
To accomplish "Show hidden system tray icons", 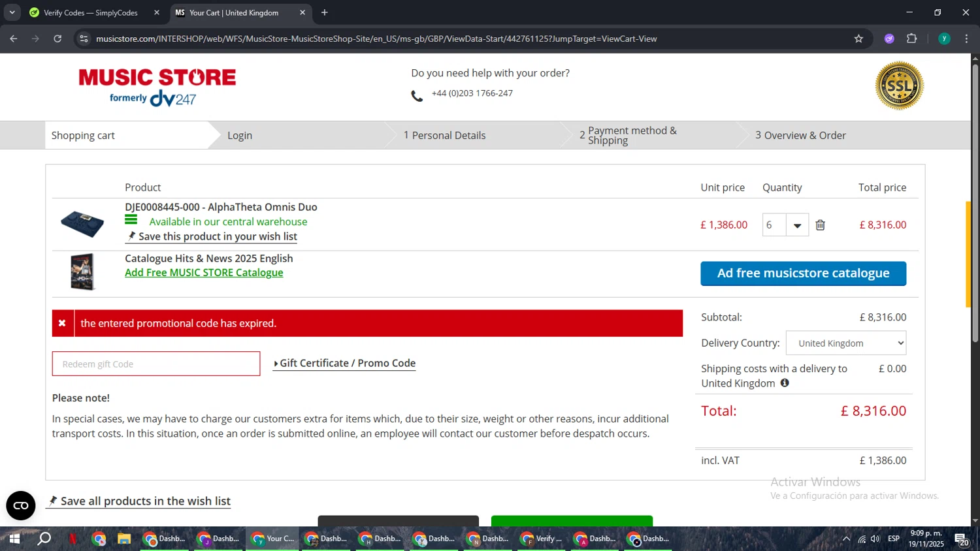I will [x=846, y=539].
